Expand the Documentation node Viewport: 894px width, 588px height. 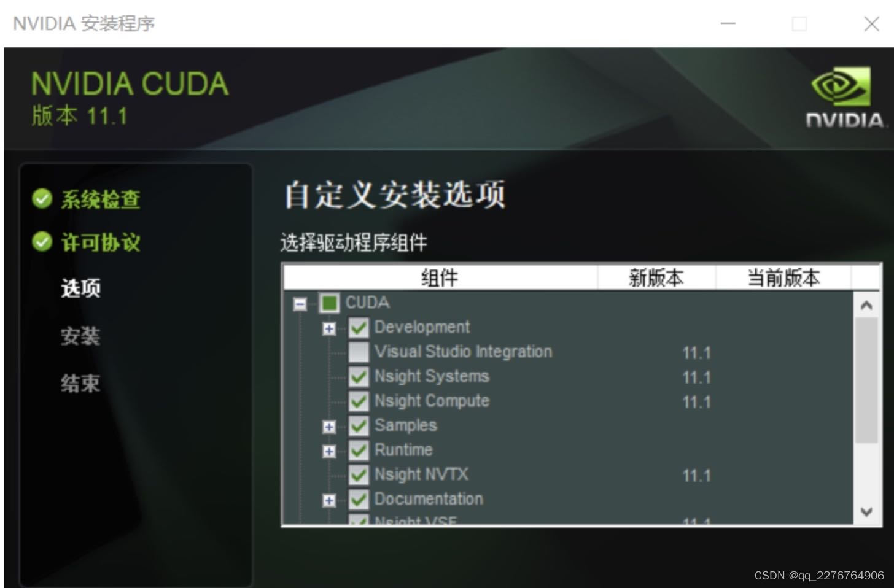(x=329, y=500)
